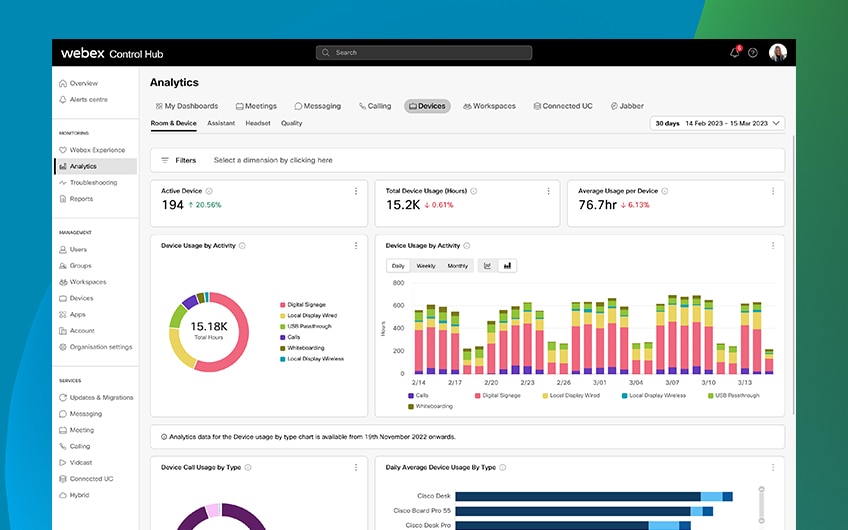The height and width of the screenshot is (530, 848).
Task: Open Users under Management
Action: click(x=73, y=249)
